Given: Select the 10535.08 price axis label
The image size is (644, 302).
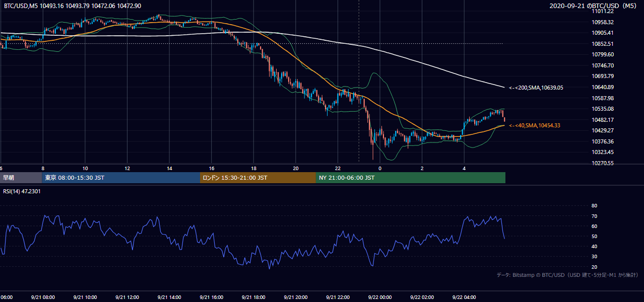Looking at the screenshot, I should click(x=603, y=109).
